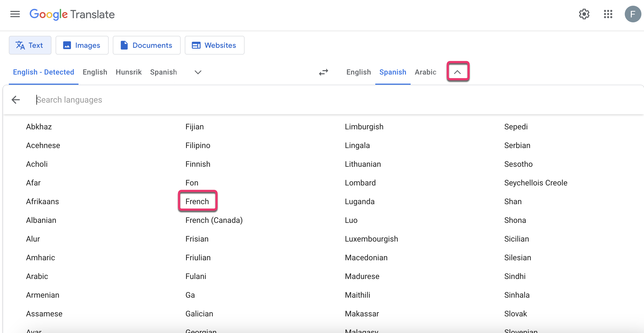644x333 pixels.
Task: Open the account avatar F
Action: pos(633,14)
